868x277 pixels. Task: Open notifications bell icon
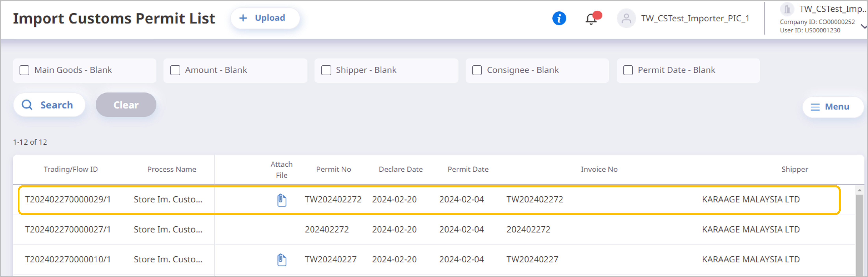click(592, 19)
